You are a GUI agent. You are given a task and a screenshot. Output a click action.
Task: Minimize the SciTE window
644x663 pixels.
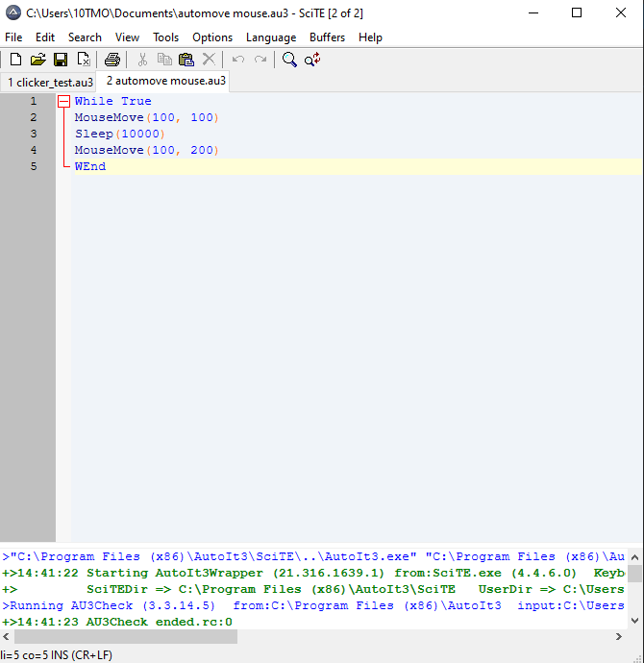click(533, 12)
